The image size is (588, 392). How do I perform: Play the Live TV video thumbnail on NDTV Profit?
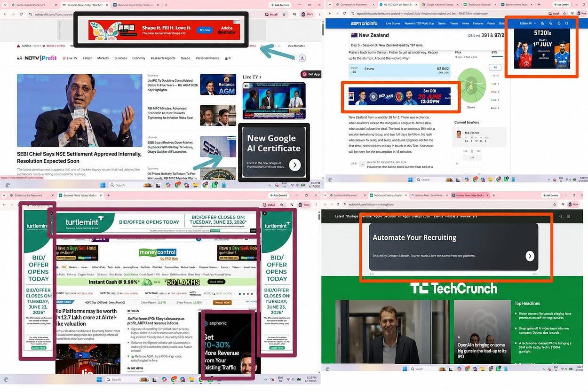point(274,101)
